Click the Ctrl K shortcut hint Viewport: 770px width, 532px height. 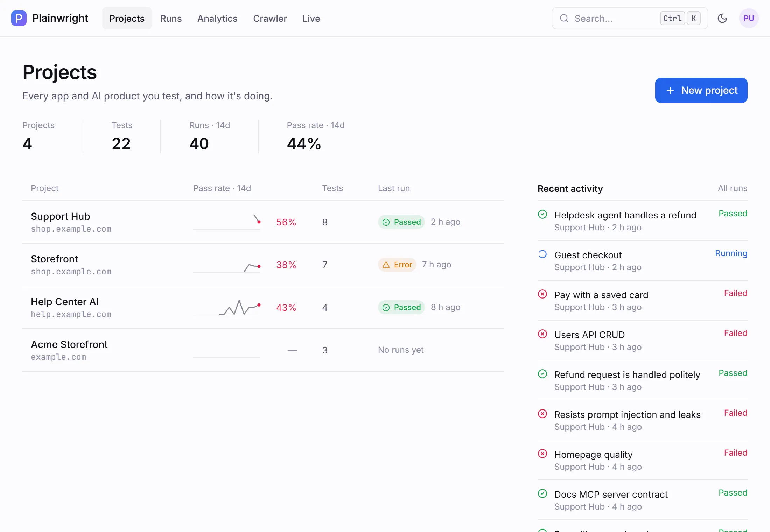point(680,18)
